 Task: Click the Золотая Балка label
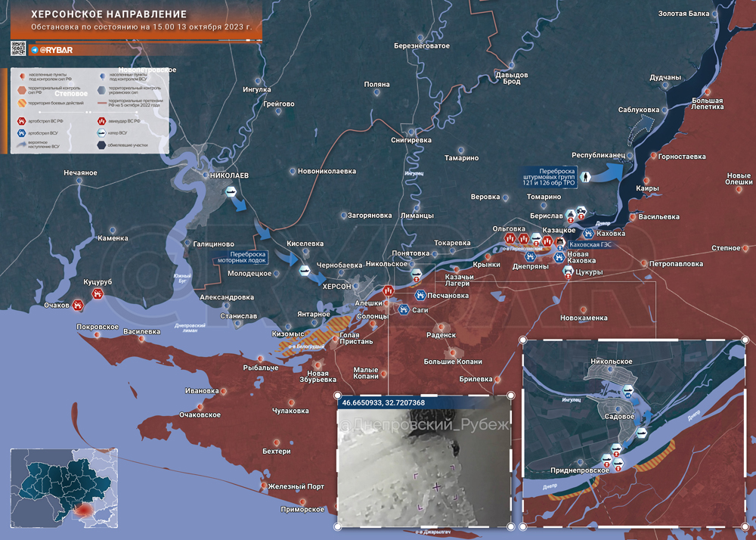683,14
